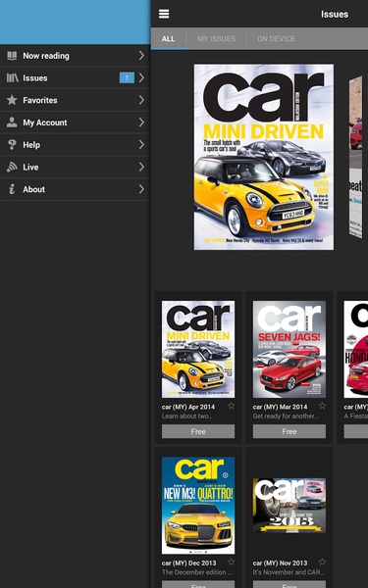This screenshot has height=588, width=368.
Task: Switch to the ON DEVICE tab
Action: tap(276, 38)
